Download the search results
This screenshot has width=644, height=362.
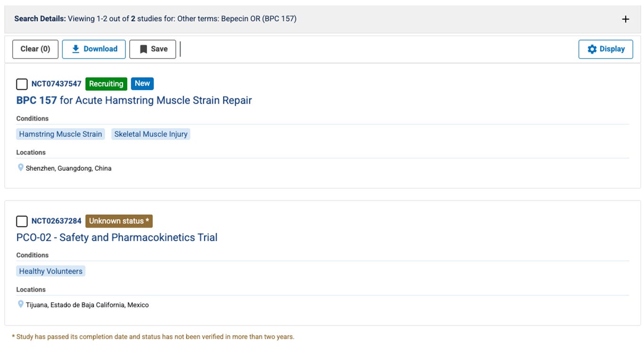pos(94,49)
